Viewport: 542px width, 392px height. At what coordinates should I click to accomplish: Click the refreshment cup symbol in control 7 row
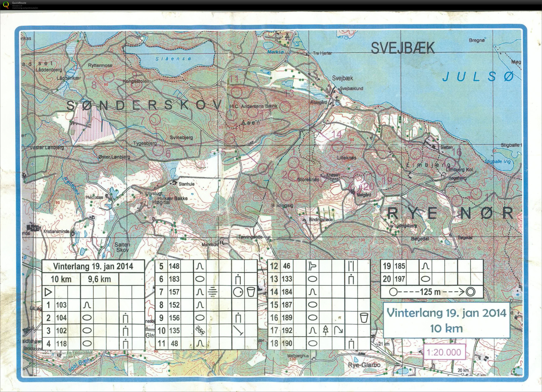(251, 292)
